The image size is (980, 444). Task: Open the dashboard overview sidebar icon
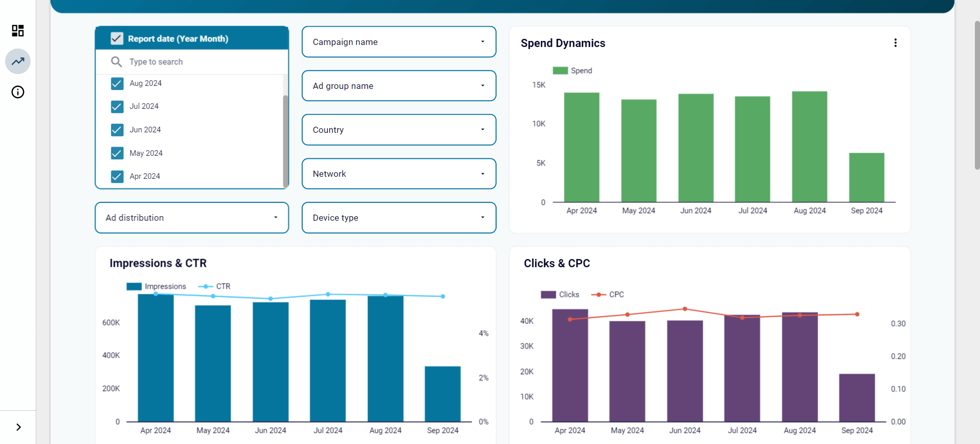[x=18, y=31]
